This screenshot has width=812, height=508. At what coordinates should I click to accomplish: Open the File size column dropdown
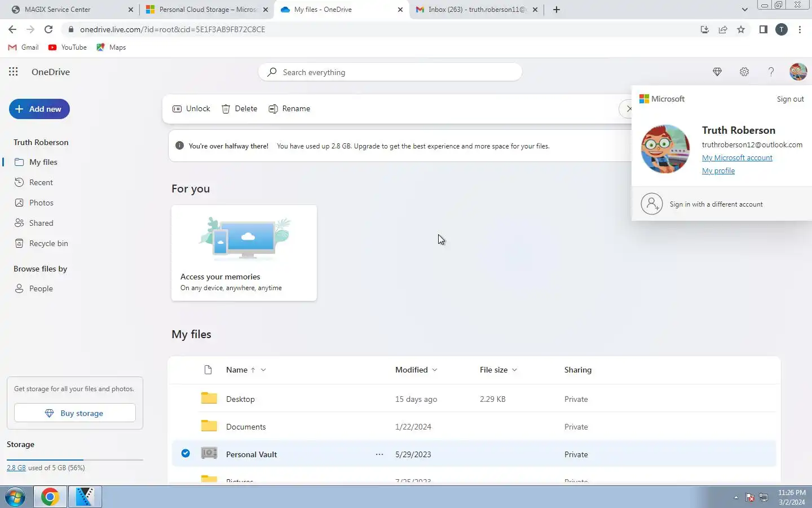coord(498,370)
